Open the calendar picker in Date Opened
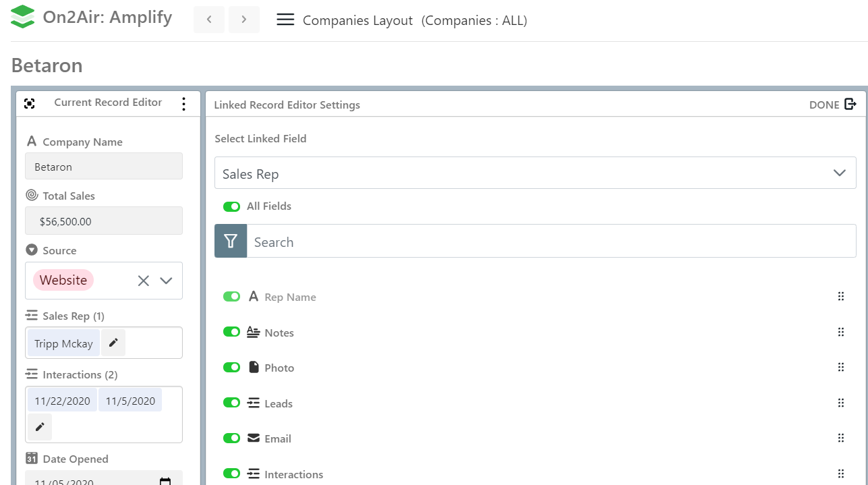The height and width of the screenshot is (485, 868). tap(165, 482)
